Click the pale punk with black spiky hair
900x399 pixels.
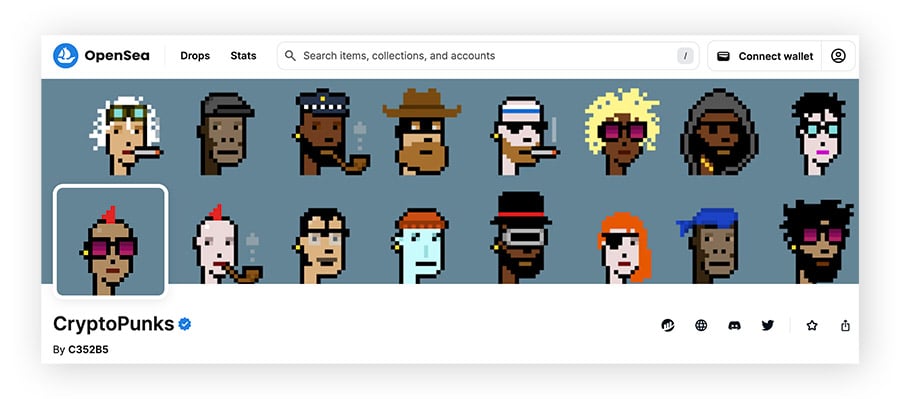click(818, 134)
